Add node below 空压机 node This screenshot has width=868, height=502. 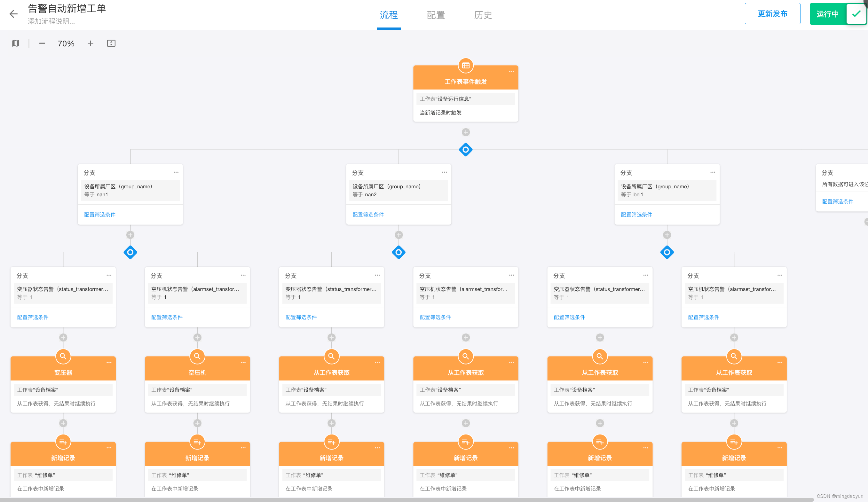(197, 423)
